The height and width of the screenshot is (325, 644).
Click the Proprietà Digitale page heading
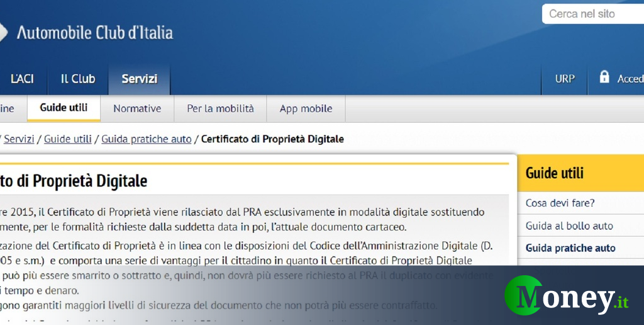74,181
